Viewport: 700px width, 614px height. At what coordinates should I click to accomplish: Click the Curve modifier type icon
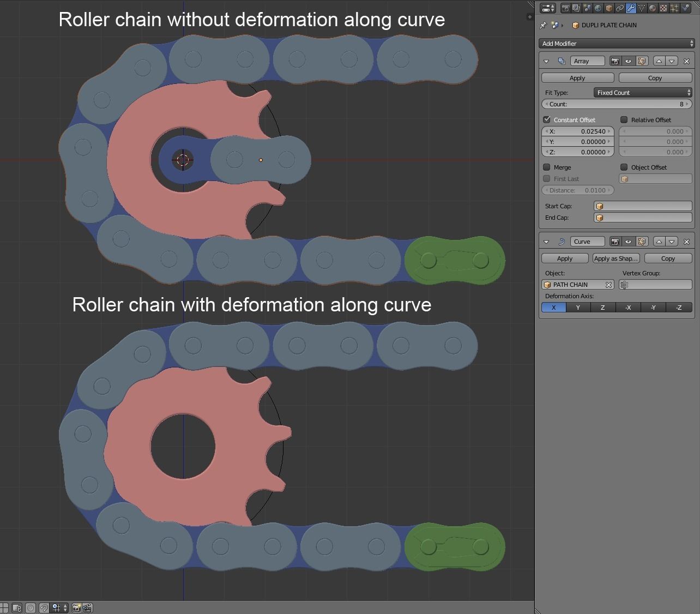561,242
